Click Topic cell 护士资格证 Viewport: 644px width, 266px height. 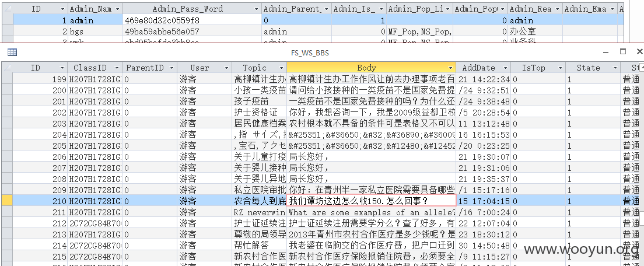pos(259,112)
